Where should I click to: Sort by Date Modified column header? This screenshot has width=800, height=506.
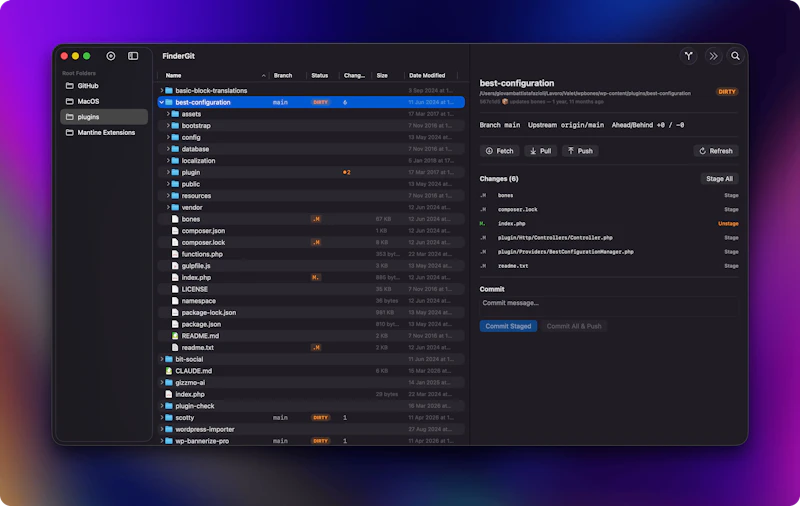(427, 75)
